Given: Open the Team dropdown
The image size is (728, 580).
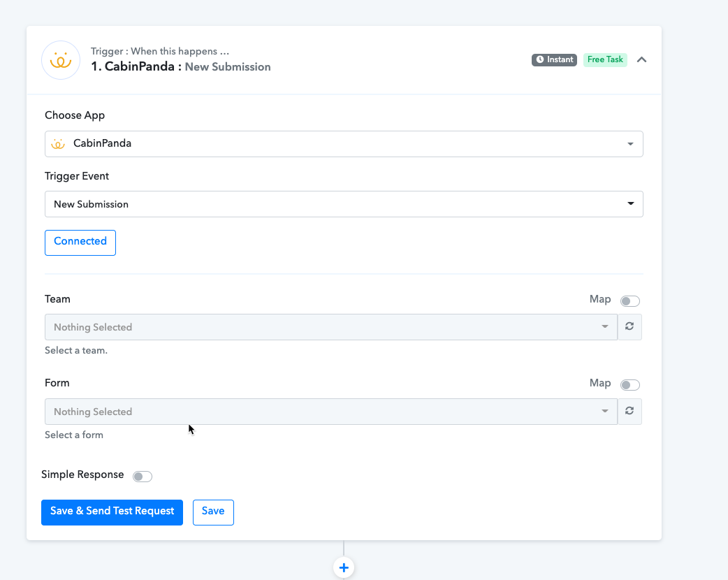Looking at the screenshot, I should pyautogui.click(x=331, y=327).
